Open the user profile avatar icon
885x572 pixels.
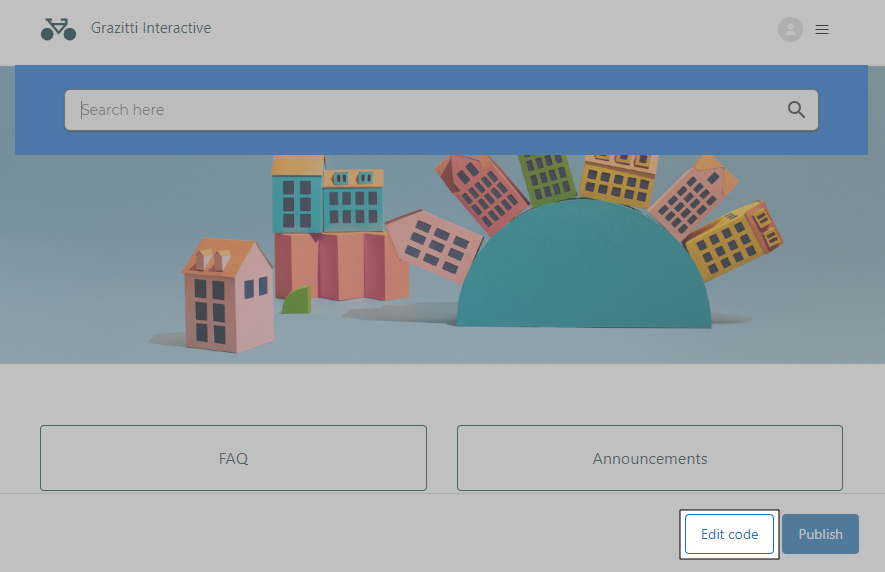[790, 30]
